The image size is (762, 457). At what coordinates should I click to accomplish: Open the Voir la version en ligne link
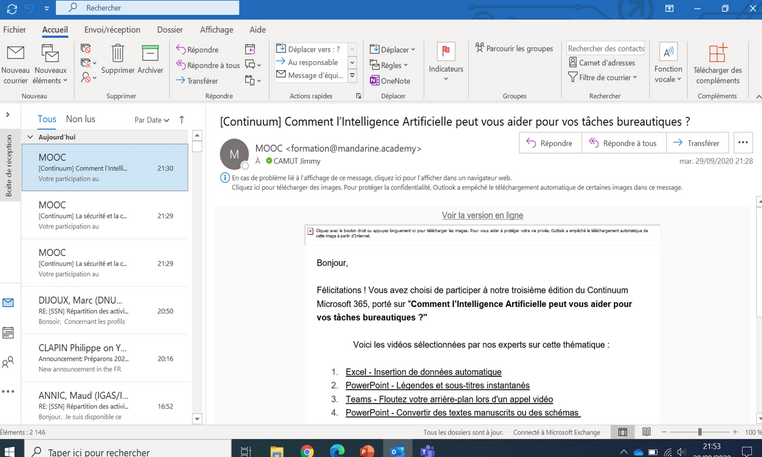click(x=482, y=215)
